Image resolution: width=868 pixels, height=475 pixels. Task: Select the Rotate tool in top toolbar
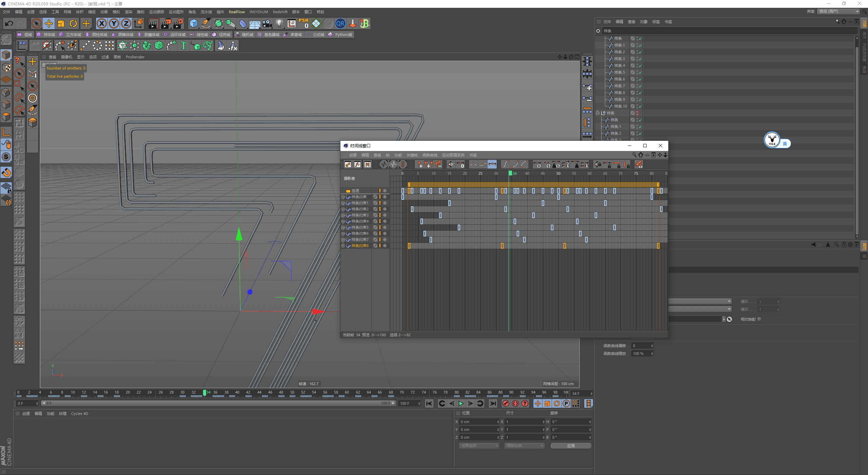(73, 23)
